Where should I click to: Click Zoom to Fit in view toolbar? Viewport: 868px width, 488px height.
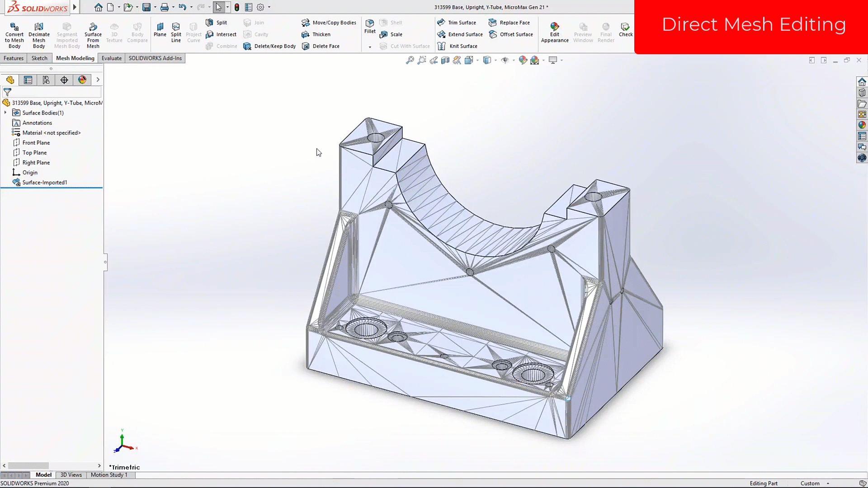[410, 60]
